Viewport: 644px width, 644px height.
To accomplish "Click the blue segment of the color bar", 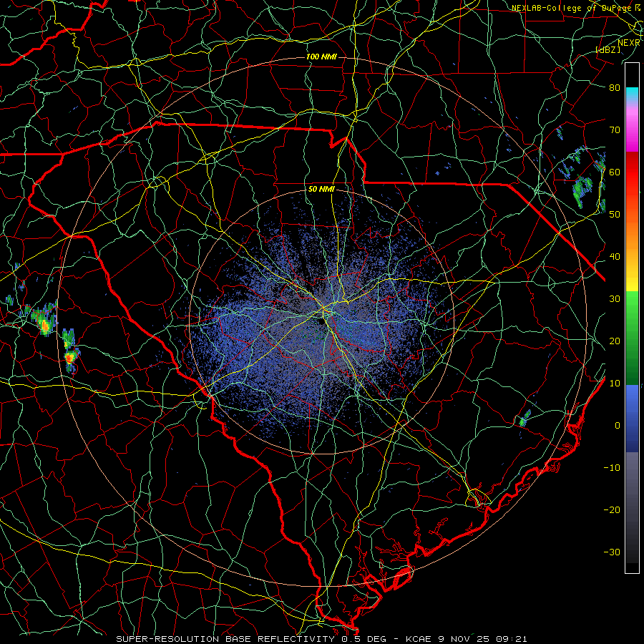I will coord(632,419).
